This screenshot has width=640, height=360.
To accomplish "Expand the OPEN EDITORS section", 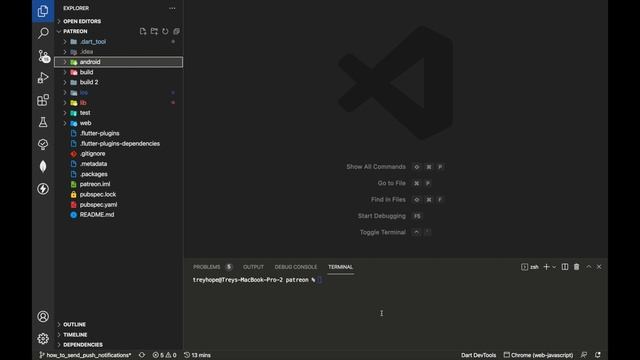I will 118,21.
